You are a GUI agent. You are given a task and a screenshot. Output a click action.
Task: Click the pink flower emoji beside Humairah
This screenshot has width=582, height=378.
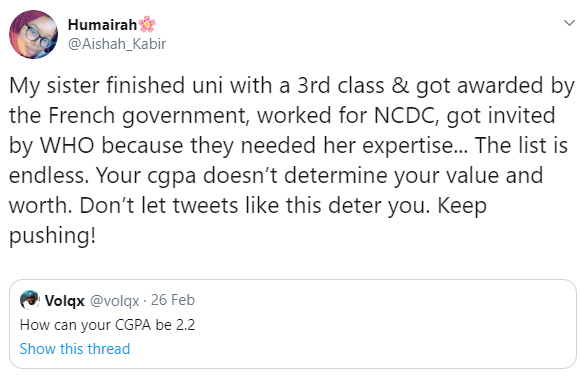tap(147, 25)
